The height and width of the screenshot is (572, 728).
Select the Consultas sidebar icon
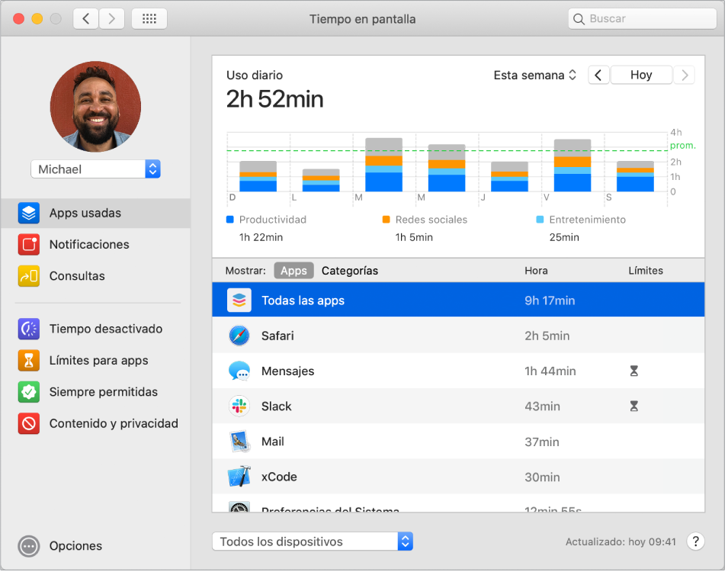29,276
